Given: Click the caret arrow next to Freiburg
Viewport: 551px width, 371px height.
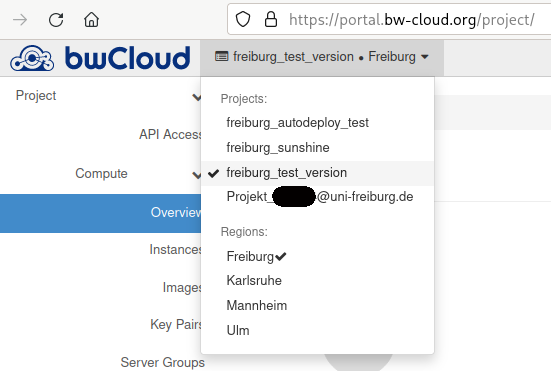Looking at the screenshot, I should 424,57.
